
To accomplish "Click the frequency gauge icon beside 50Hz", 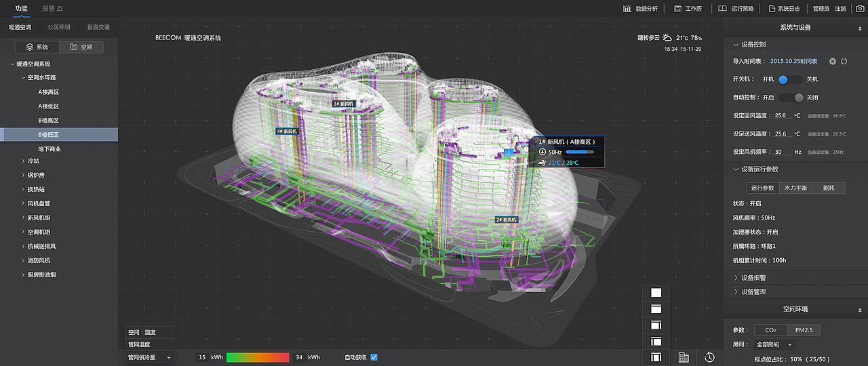I will tap(542, 152).
